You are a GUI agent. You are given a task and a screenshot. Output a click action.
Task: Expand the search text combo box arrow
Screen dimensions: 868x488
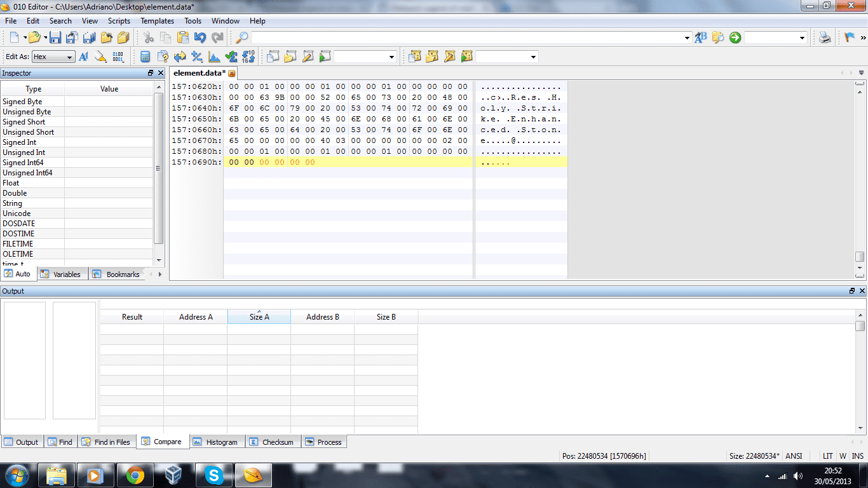tap(687, 38)
